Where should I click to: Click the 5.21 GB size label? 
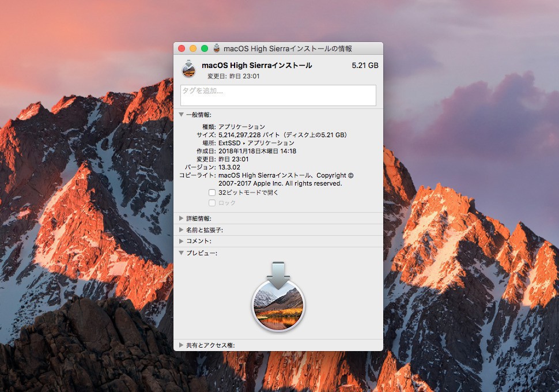pyautogui.click(x=365, y=65)
